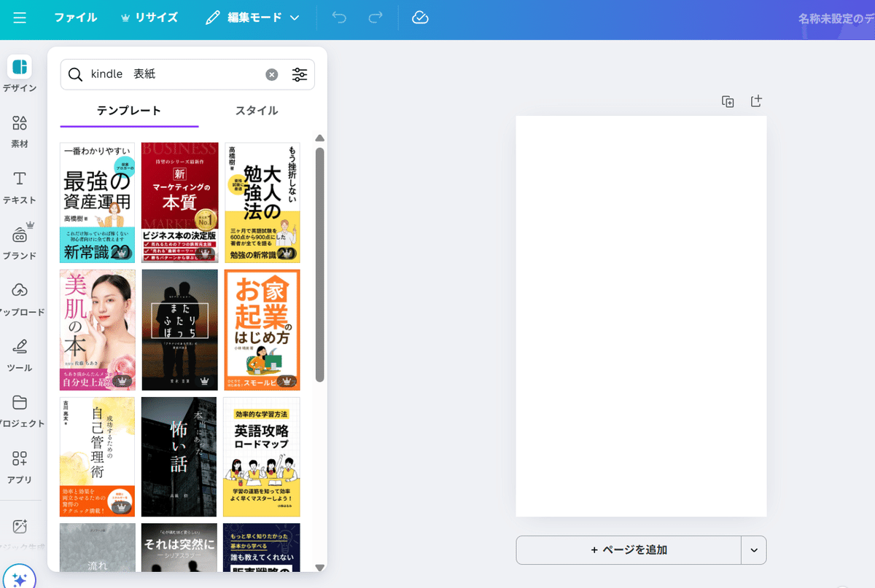The image size is (875, 588).
Task: Expand the ページを追加 dropdown arrow
Action: 753,550
